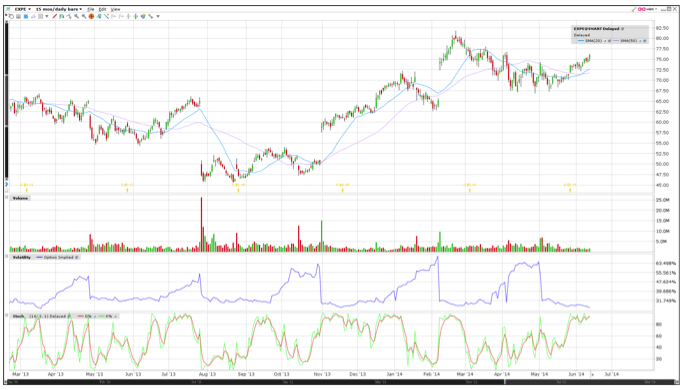Click the gray vertical crosshair toolbar icon
The width and height of the screenshot is (684, 390).
[128, 16]
